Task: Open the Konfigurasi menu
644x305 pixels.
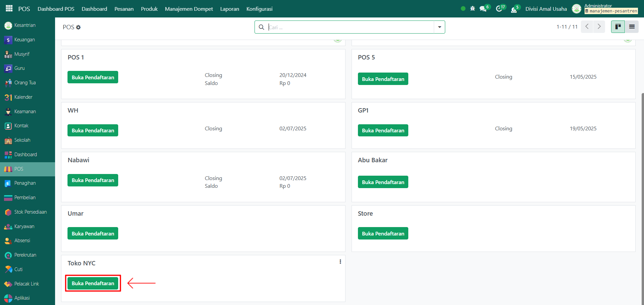Action: click(259, 9)
